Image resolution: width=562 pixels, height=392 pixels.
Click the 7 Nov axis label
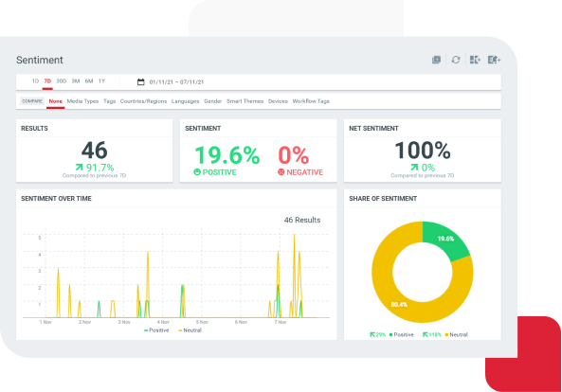tap(281, 322)
